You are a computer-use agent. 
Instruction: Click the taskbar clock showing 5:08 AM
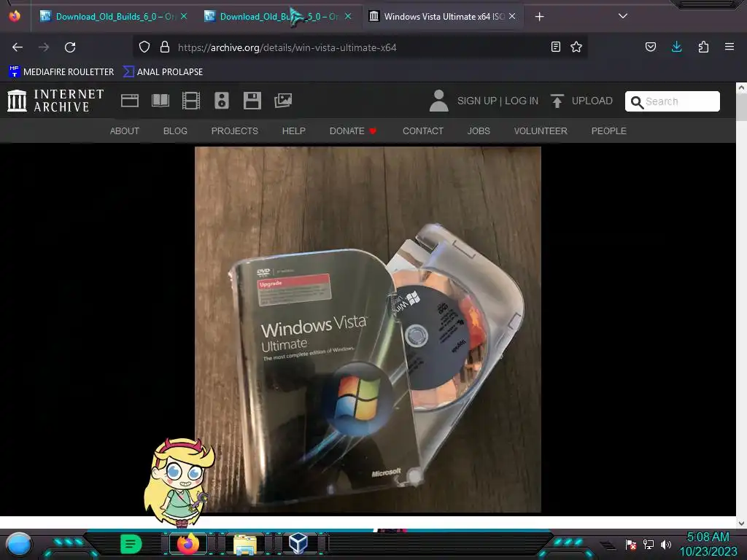[708, 544]
